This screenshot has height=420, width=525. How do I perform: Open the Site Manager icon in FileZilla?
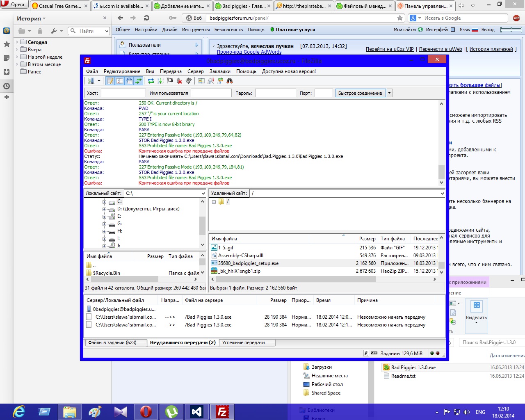tap(91, 81)
